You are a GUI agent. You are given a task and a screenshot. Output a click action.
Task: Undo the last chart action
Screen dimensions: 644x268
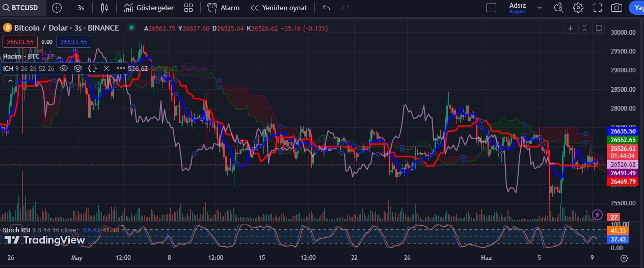pyautogui.click(x=327, y=8)
